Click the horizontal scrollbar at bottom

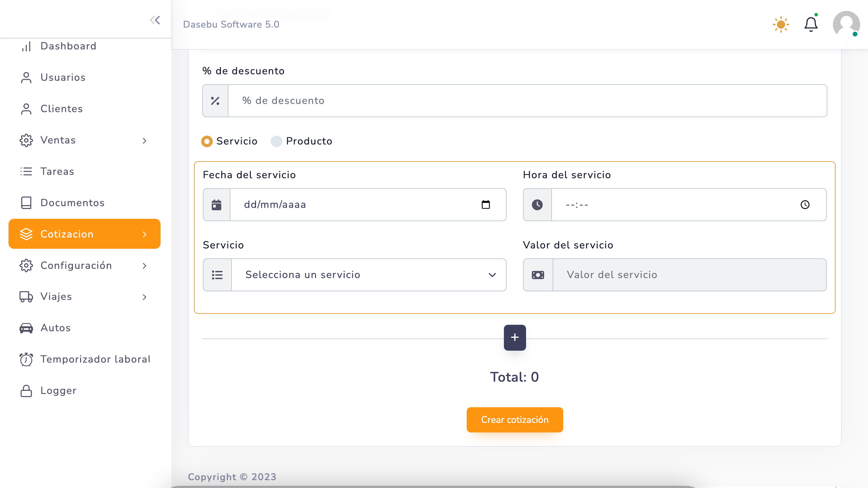[x=433, y=487]
